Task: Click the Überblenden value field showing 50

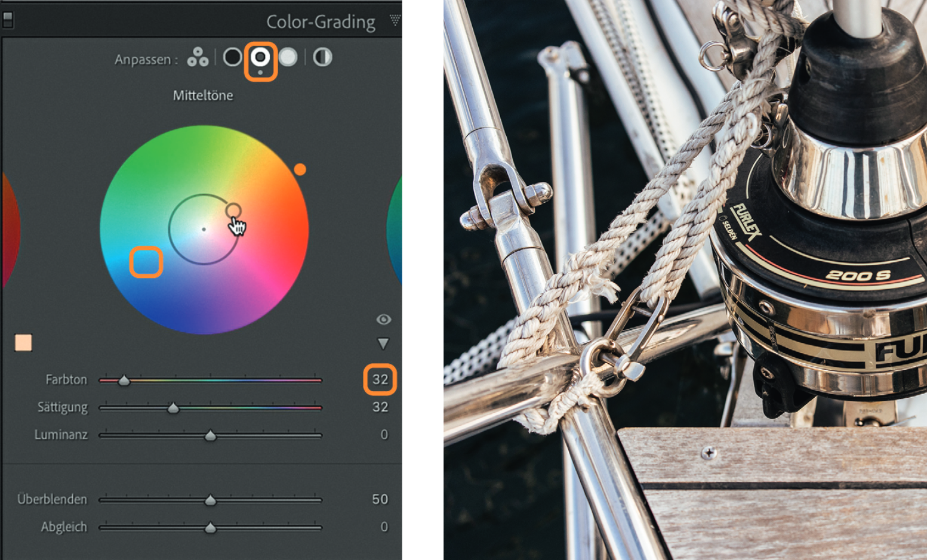Action: point(380,499)
